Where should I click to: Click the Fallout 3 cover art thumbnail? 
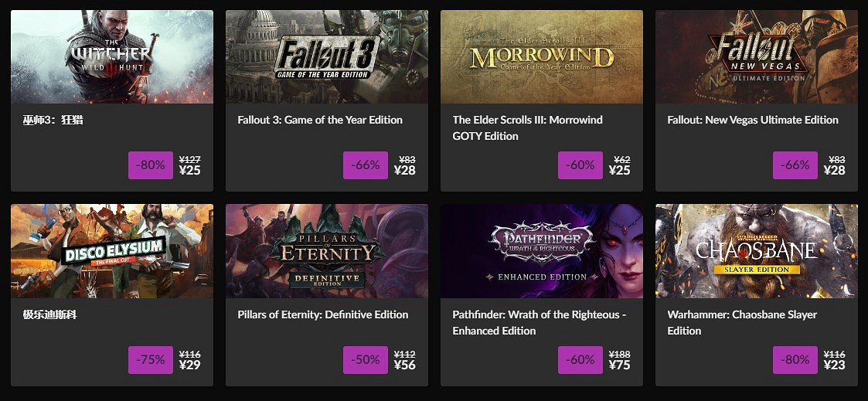coord(327,56)
